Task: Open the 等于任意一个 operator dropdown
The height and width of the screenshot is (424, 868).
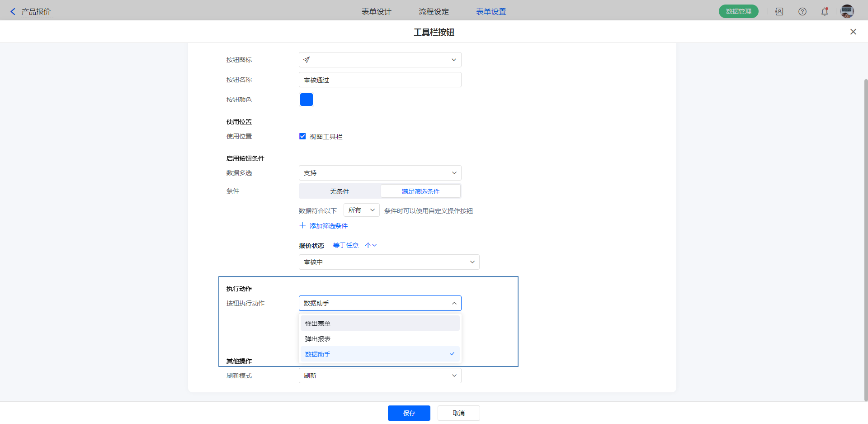Action: 354,245
